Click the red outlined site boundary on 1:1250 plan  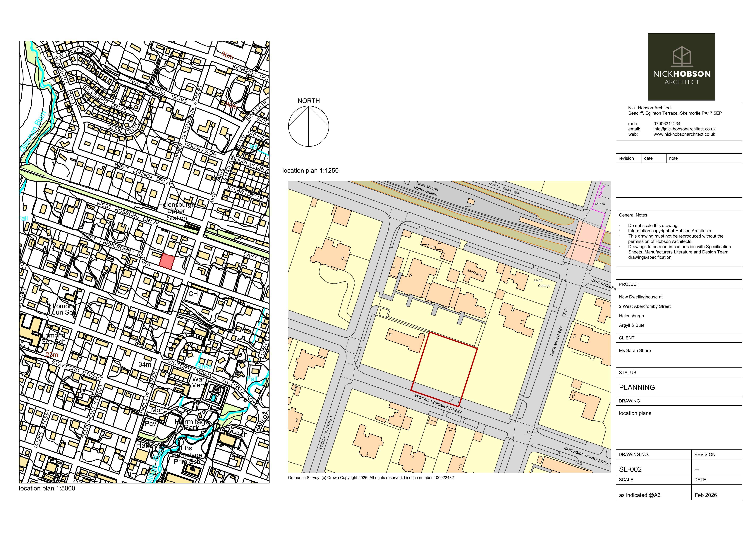pyautogui.click(x=444, y=369)
